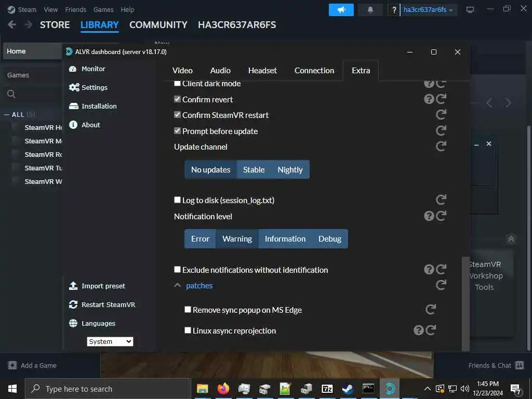Toggle the Client dark mode checkbox

click(x=177, y=84)
